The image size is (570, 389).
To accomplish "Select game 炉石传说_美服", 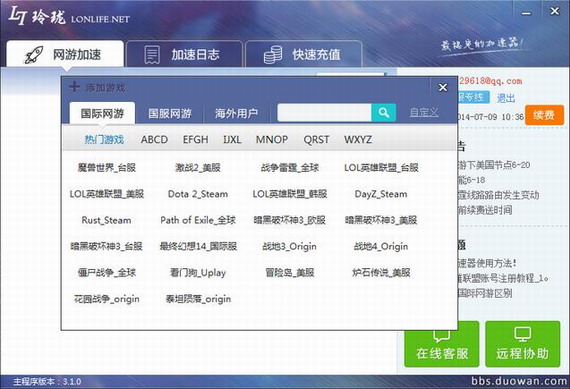I will tap(381, 272).
